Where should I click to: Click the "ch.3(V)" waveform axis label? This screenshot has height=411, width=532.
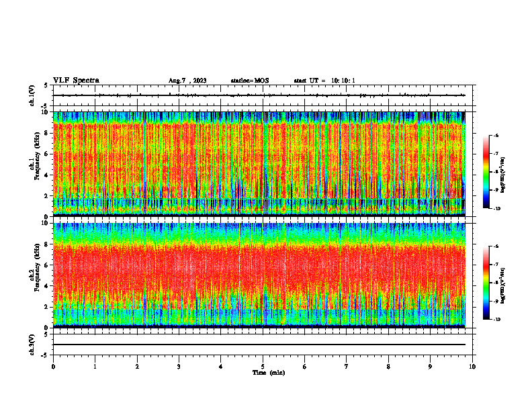coord(32,345)
